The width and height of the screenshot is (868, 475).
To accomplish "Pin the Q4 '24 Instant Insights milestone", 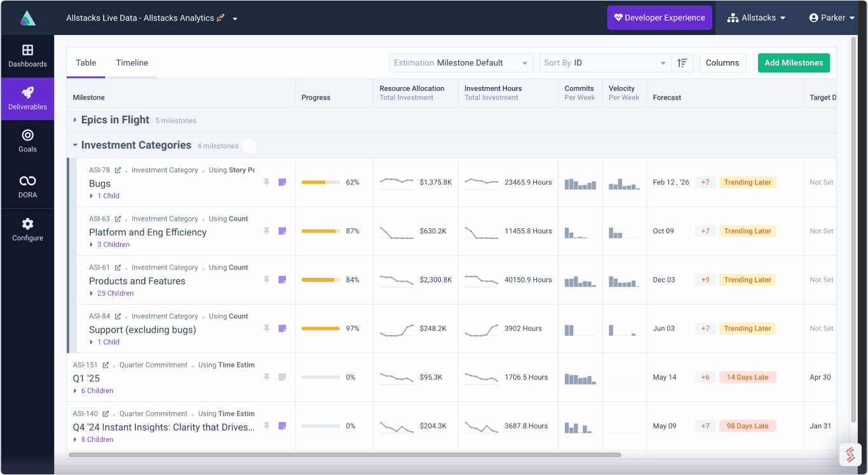I will click(x=267, y=426).
